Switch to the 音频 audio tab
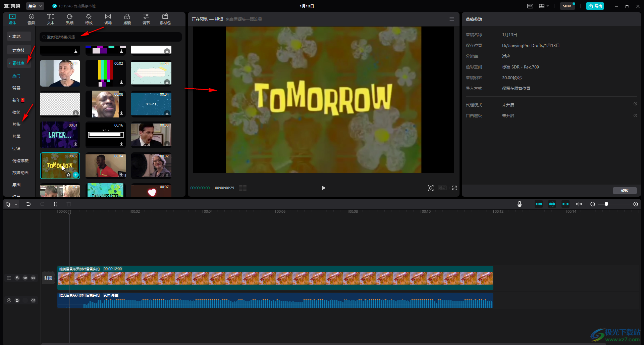The image size is (644, 345). click(x=31, y=19)
